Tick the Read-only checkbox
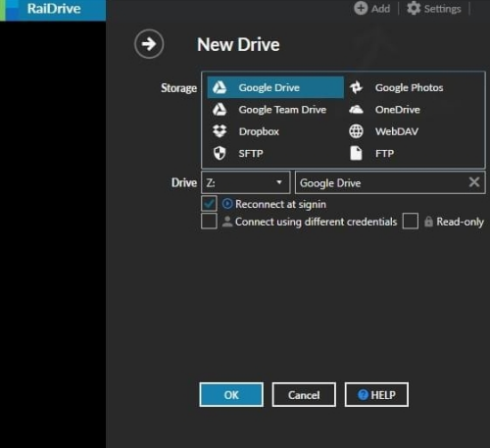The image size is (490, 448). point(411,222)
